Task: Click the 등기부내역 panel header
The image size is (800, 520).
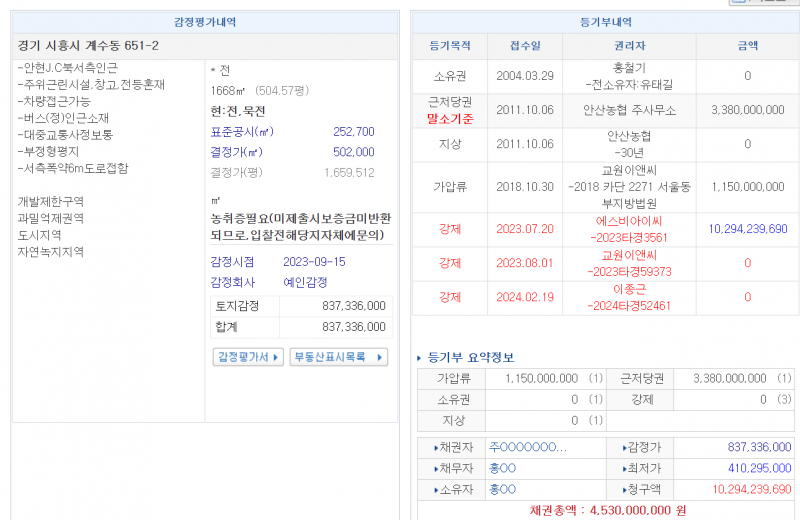Action: coord(605,22)
